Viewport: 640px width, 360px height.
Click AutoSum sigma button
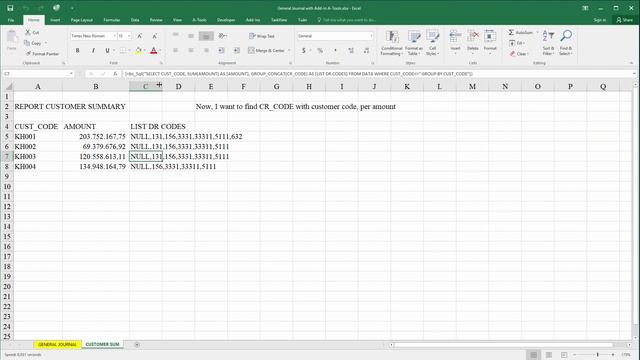click(x=520, y=32)
